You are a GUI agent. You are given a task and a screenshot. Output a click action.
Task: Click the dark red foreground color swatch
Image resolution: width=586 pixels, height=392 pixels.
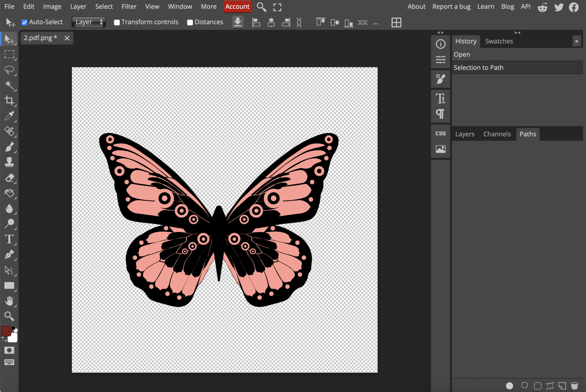click(x=6, y=331)
